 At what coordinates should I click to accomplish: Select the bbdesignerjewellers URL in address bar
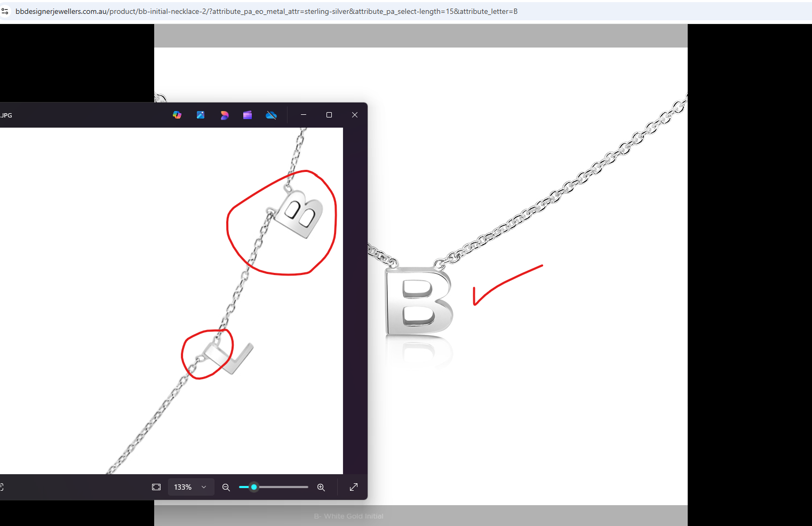tap(266, 11)
